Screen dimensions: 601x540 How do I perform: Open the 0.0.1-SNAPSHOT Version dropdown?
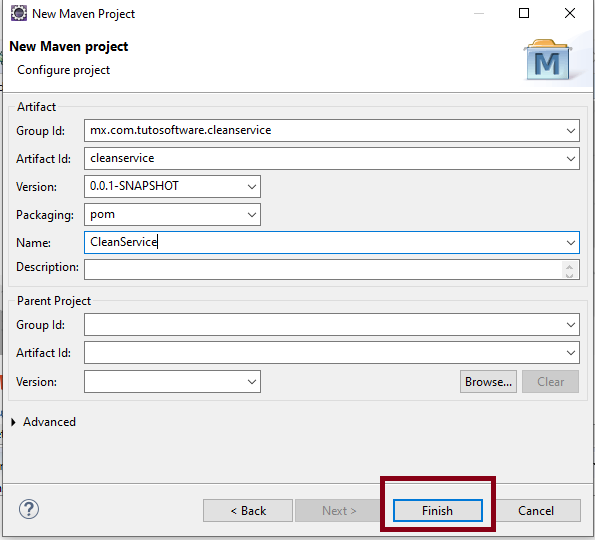click(x=251, y=186)
